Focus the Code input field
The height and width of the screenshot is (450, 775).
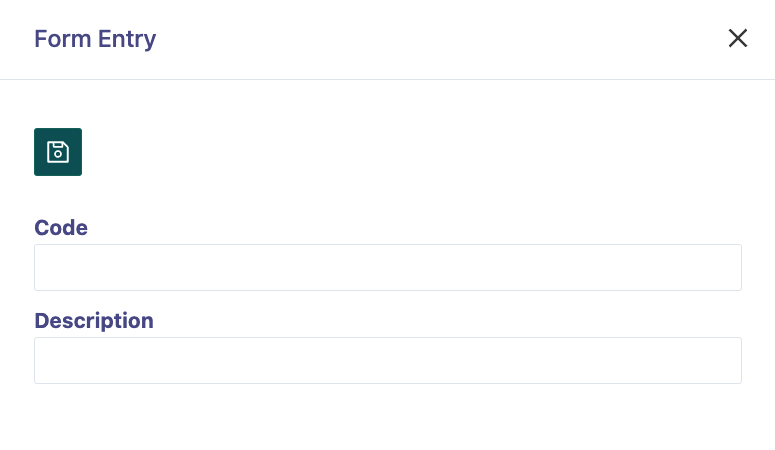coord(388,267)
